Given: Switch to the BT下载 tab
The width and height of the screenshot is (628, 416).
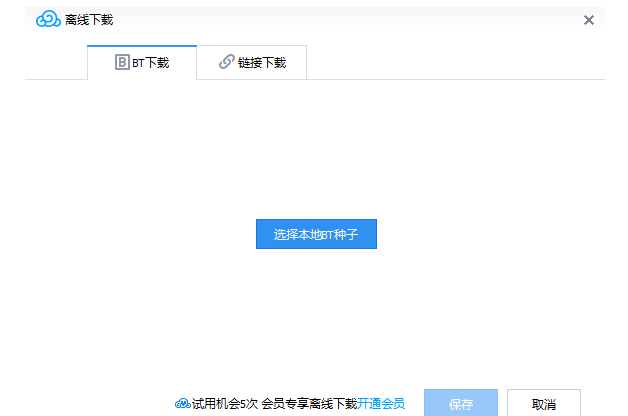Looking at the screenshot, I should 141,62.
